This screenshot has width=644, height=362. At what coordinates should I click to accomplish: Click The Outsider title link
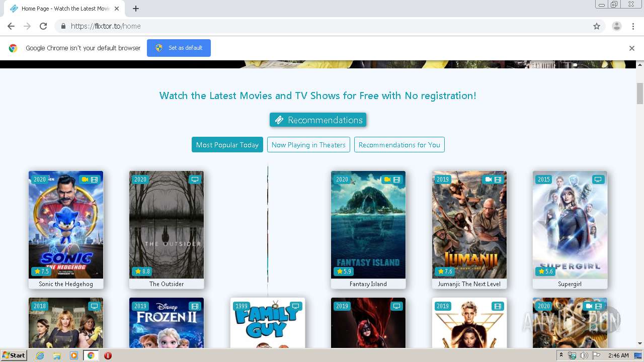pos(167,284)
